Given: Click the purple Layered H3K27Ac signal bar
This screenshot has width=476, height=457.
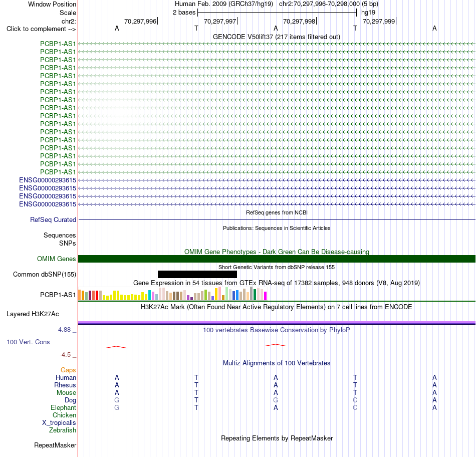Looking at the screenshot, I should (x=277, y=323).
